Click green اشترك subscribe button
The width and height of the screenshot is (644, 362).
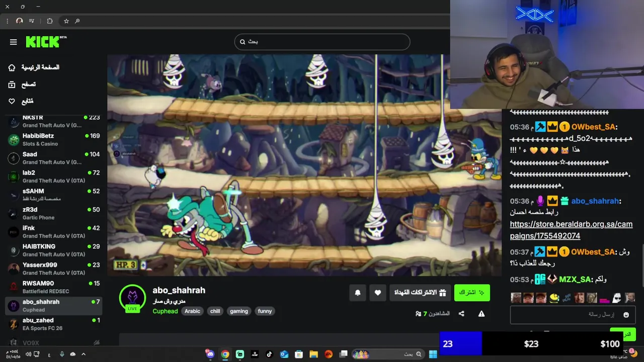tap(472, 293)
